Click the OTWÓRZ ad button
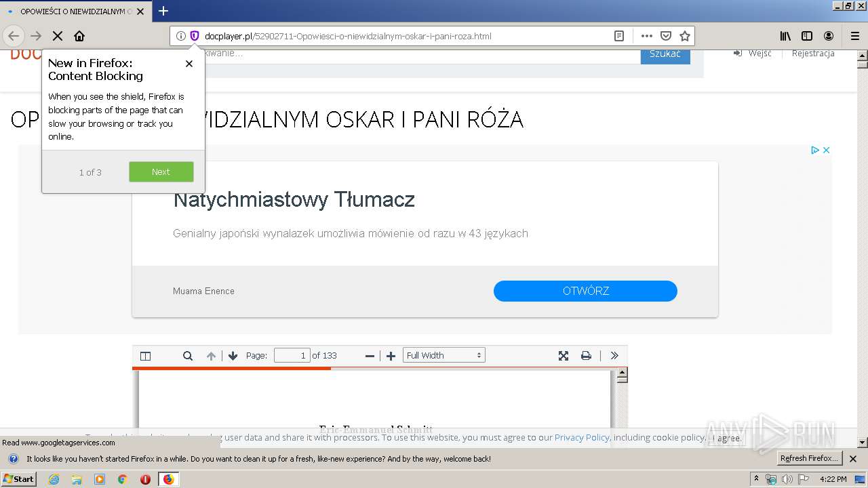Screen dimensions: 868x488 [x=585, y=291]
